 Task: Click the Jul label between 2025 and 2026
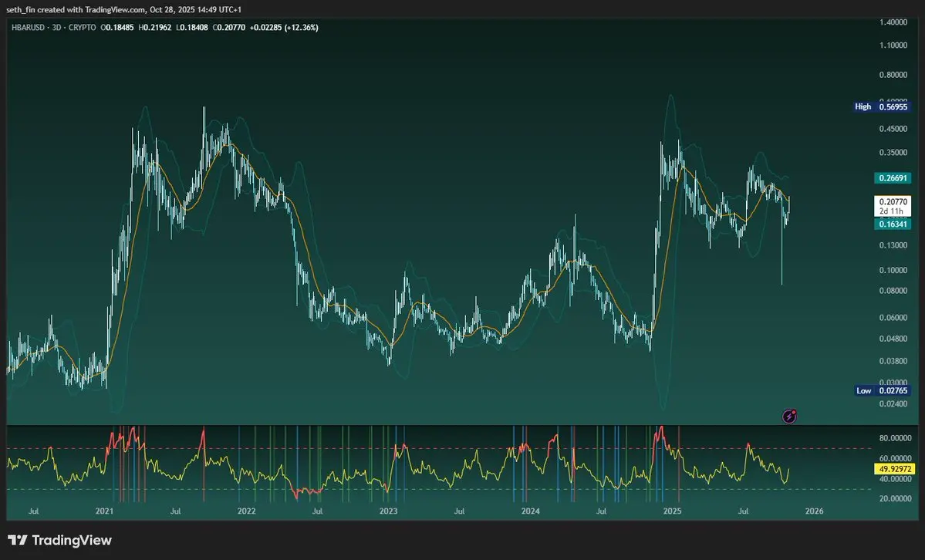click(x=743, y=511)
